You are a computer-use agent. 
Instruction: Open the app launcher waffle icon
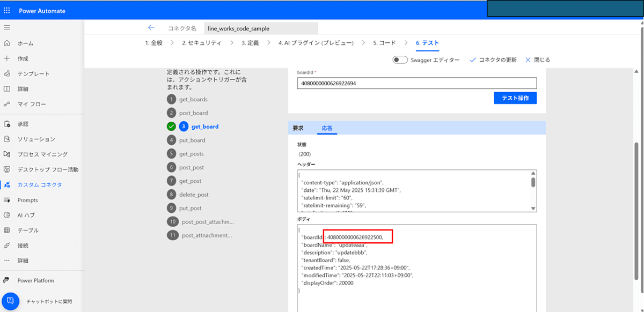click(6, 10)
